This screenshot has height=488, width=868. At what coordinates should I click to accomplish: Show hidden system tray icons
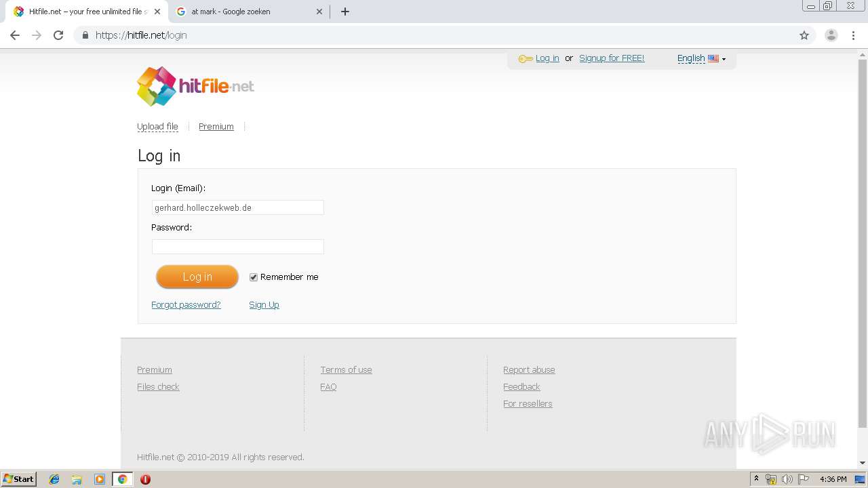coord(756,479)
